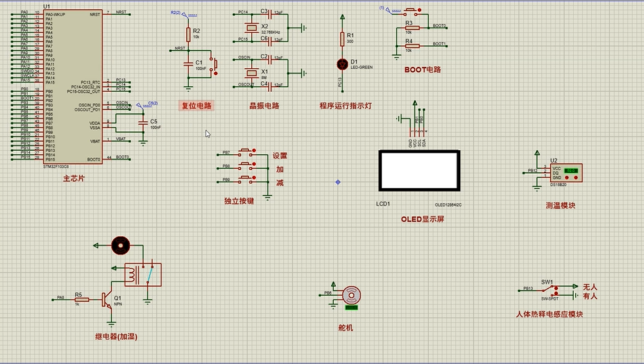Click the NRST pin 7 terminal on U1

point(130,14)
